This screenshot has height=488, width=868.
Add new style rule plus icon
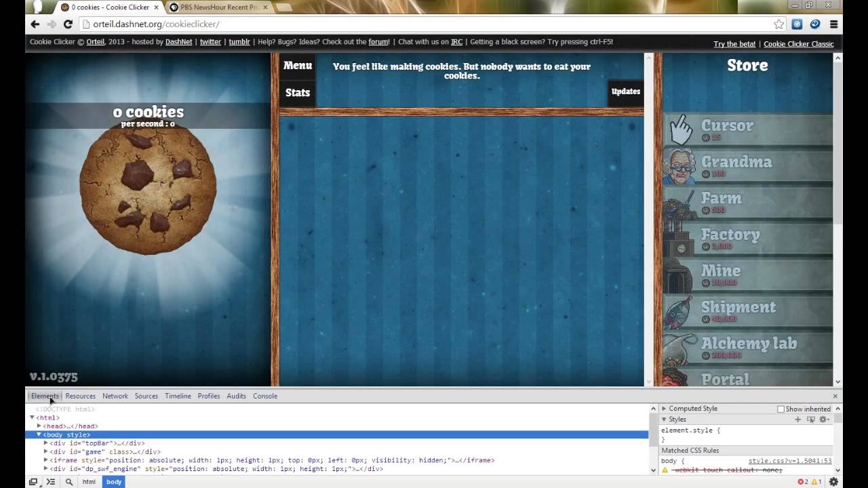pyautogui.click(x=798, y=420)
